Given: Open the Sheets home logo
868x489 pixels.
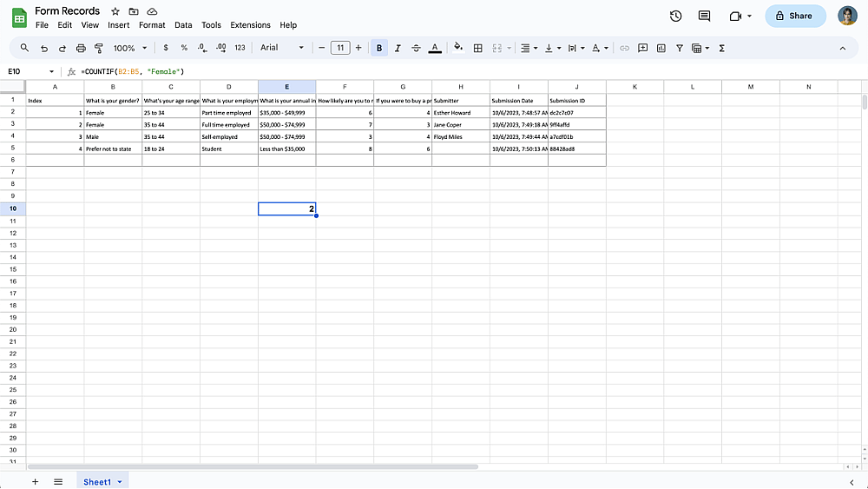Looking at the screenshot, I should (19, 17).
